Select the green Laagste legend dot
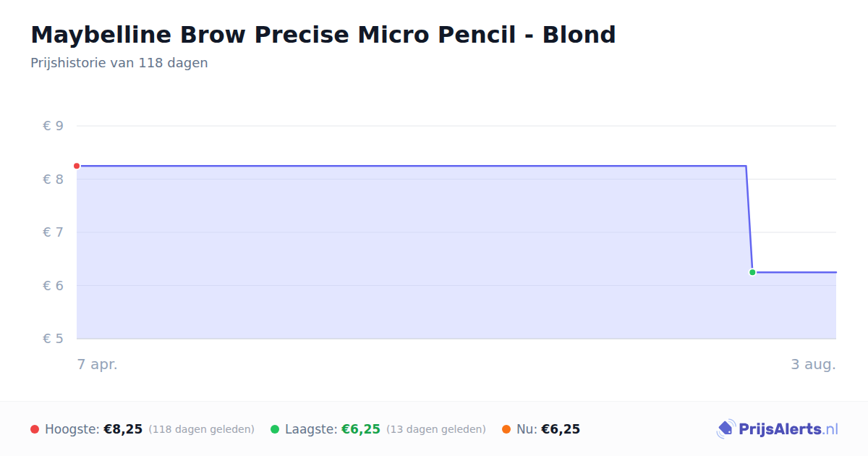 275,429
